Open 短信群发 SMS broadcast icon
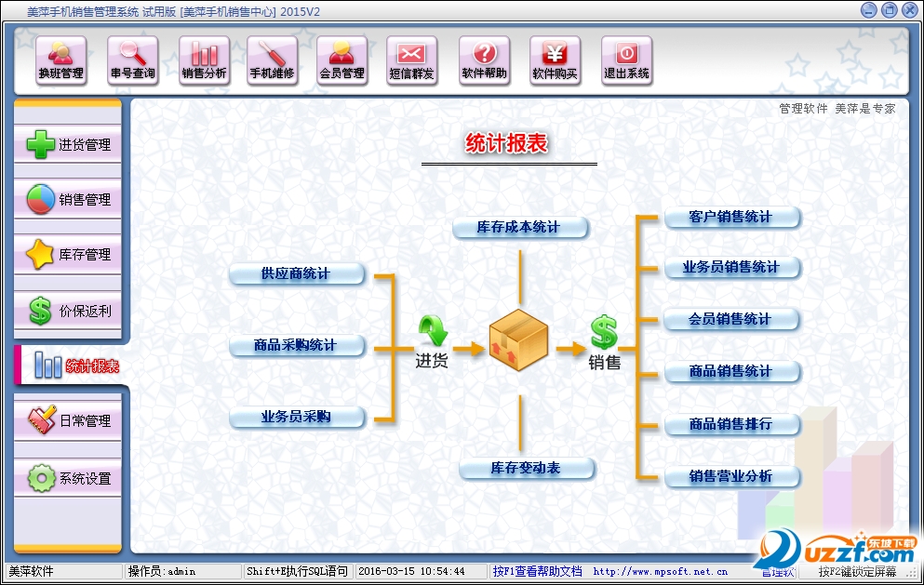 (412, 60)
